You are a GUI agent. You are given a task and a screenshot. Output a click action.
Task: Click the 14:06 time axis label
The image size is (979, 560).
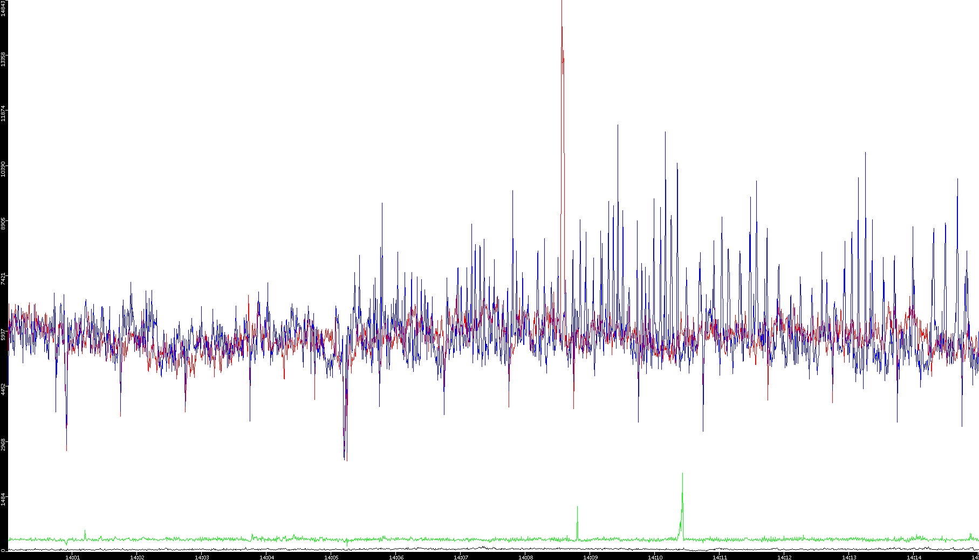pyautogui.click(x=396, y=557)
